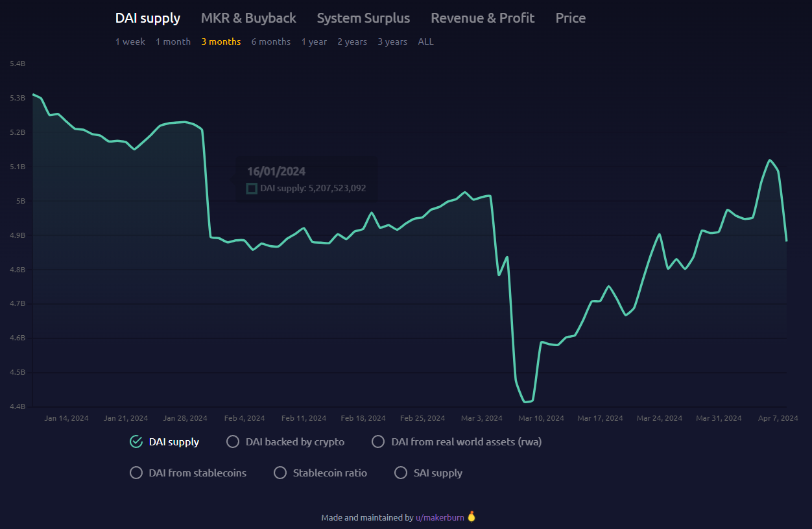Go to the Price tab
The width and height of the screenshot is (812, 529).
click(x=571, y=18)
